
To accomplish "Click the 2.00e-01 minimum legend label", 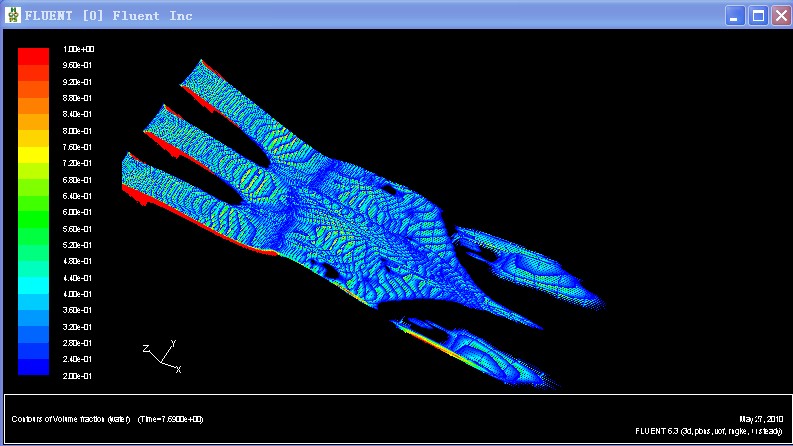I will 77,375.
